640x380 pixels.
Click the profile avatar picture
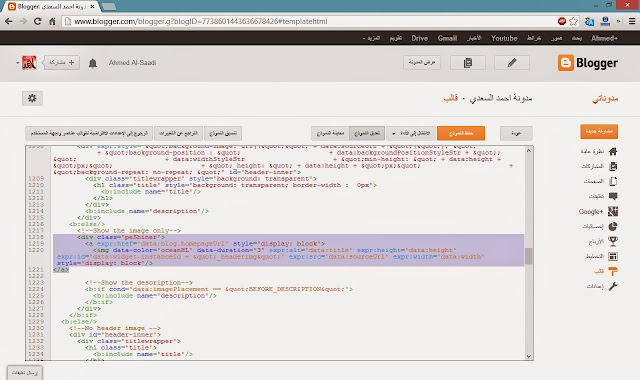(x=29, y=63)
